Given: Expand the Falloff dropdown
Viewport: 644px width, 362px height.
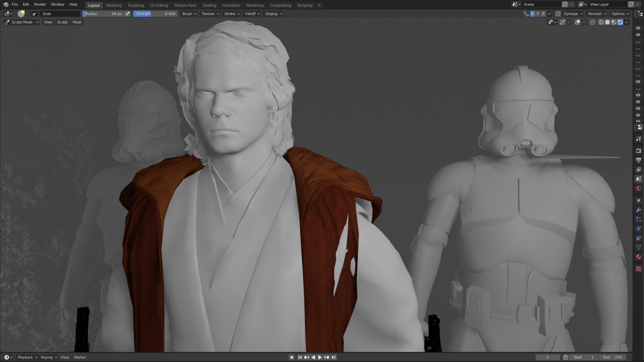Looking at the screenshot, I should [x=252, y=14].
